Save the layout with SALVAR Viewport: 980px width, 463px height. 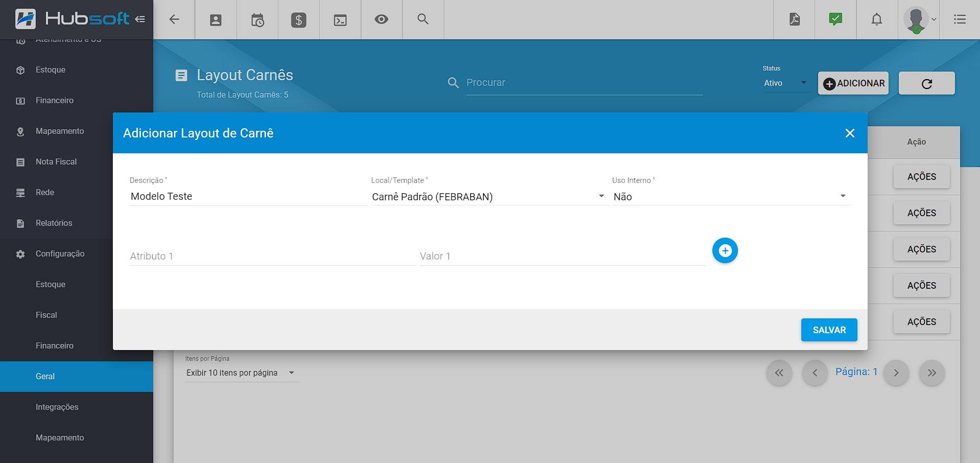click(x=829, y=330)
